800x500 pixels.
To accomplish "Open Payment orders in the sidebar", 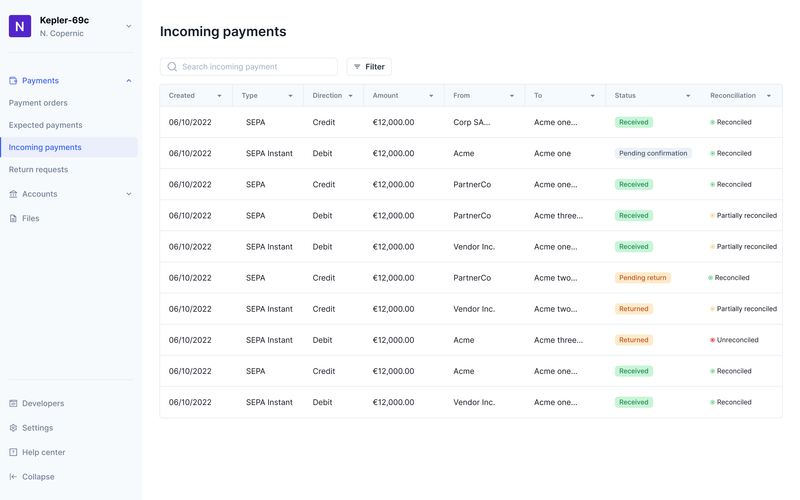I will tap(38, 103).
